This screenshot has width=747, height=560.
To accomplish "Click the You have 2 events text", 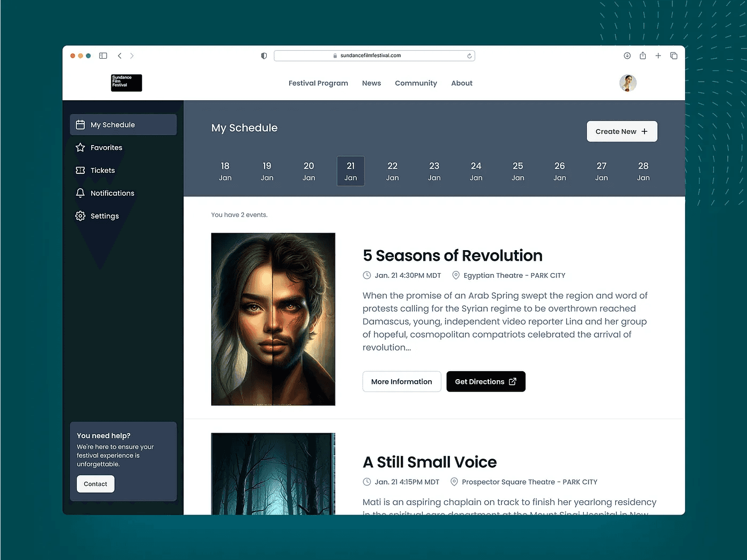I will tap(240, 215).
